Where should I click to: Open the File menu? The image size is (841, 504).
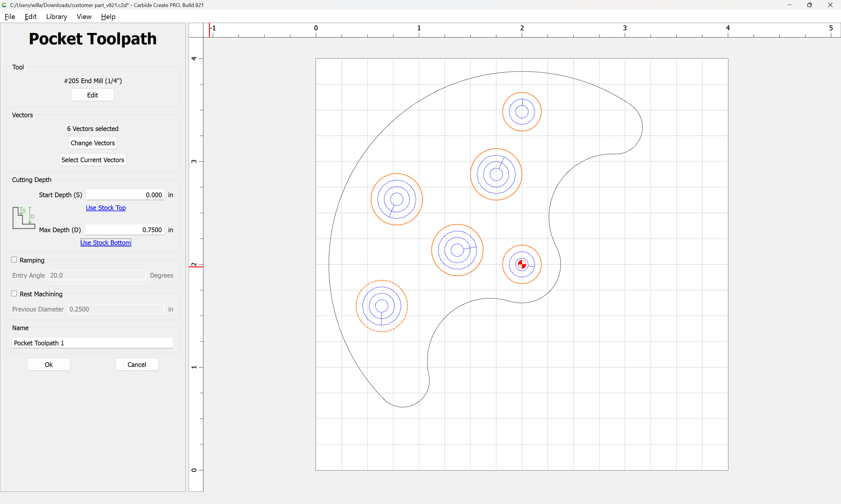10,17
